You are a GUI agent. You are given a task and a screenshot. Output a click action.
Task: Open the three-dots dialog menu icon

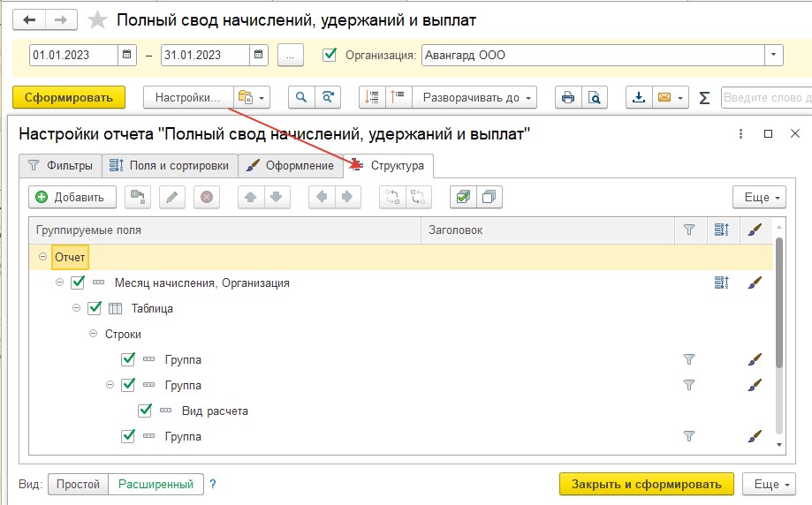[x=740, y=134]
